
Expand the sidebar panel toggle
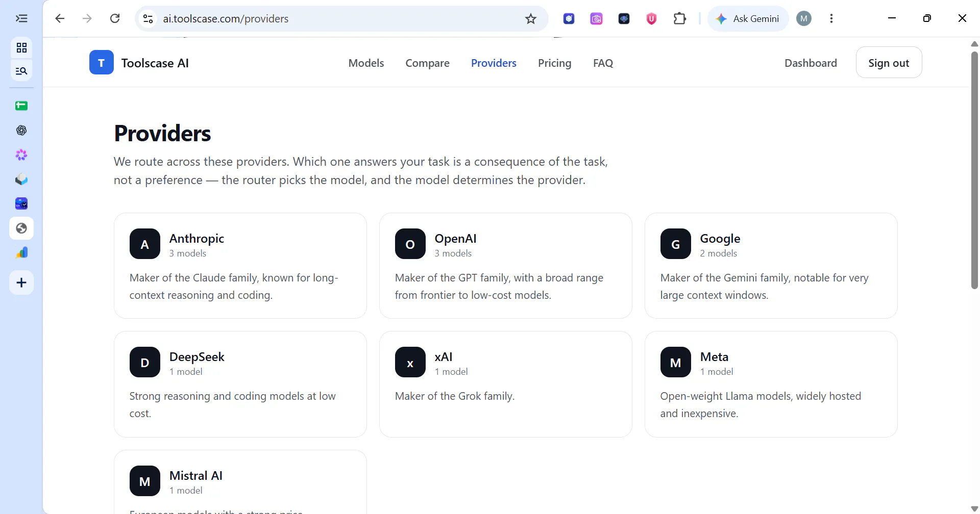[x=21, y=19]
